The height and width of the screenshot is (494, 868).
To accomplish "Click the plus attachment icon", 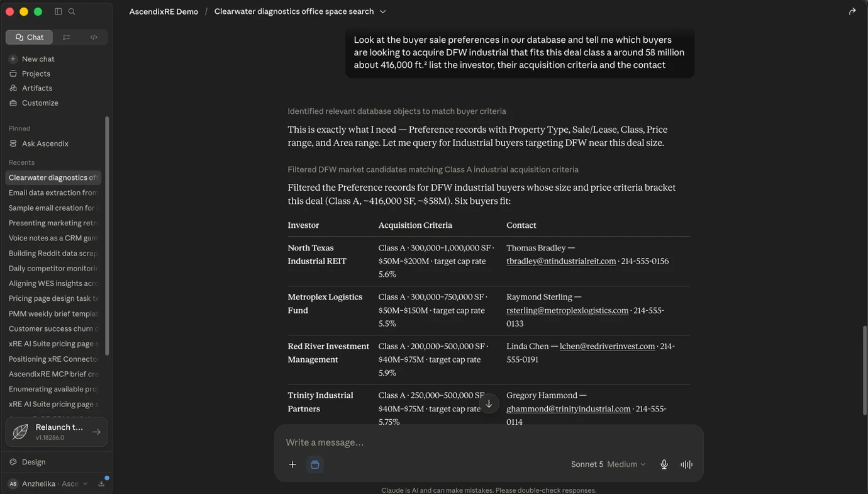I will tap(292, 464).
